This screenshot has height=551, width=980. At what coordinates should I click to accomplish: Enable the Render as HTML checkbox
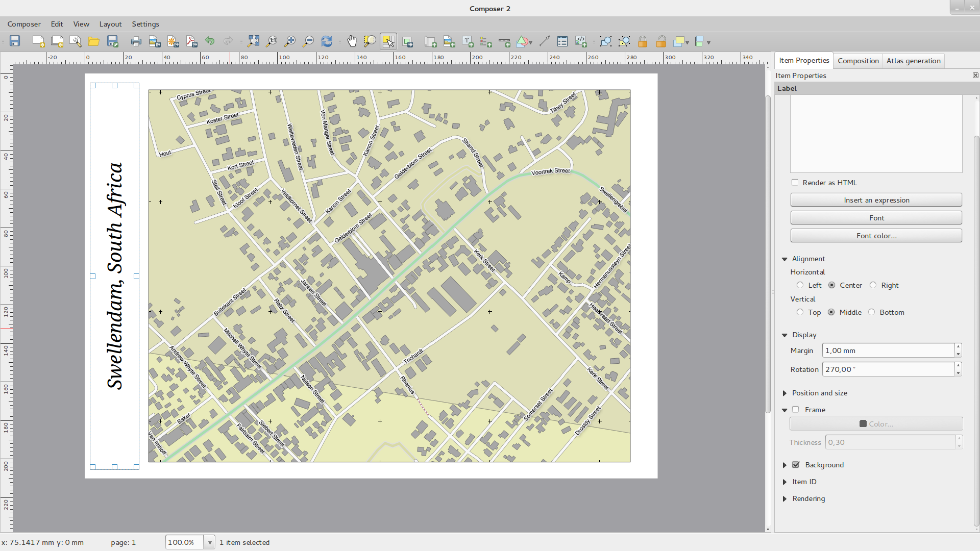pyautogui.click(x=795, y=183)
